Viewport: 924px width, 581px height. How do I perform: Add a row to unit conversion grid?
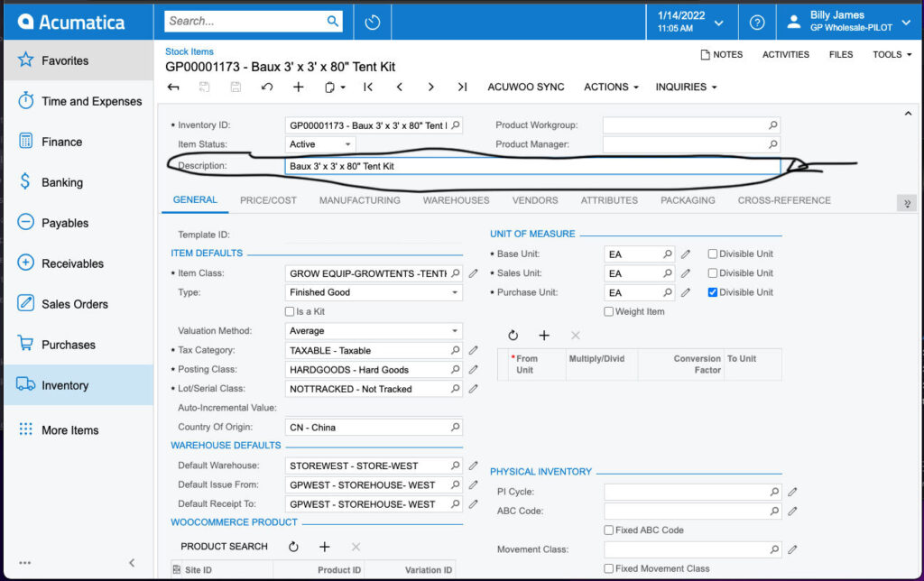tap(544, 336)
